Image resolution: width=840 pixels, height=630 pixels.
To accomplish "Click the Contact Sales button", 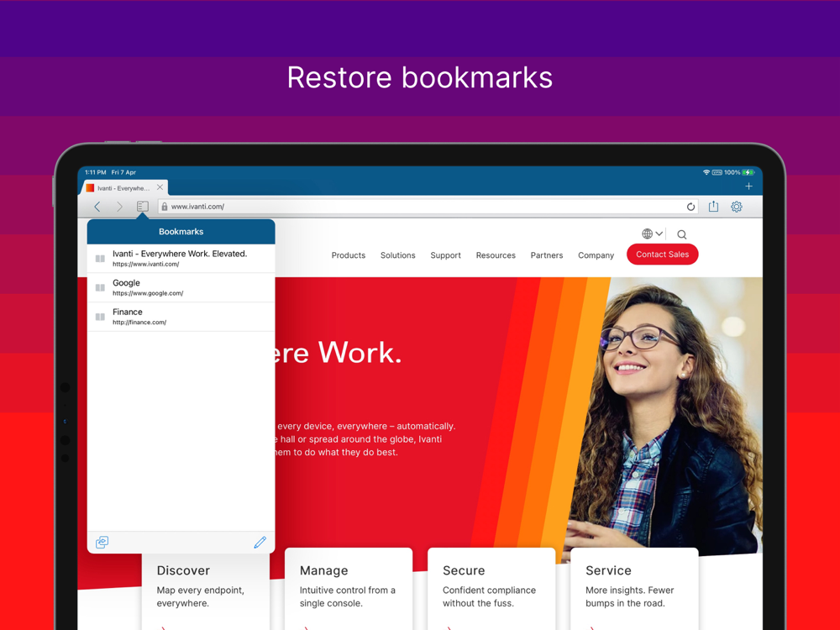I will pos(663,255).
